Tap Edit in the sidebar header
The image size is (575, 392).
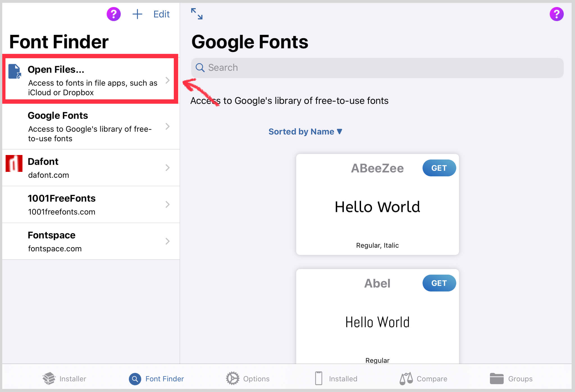[161, 14]
